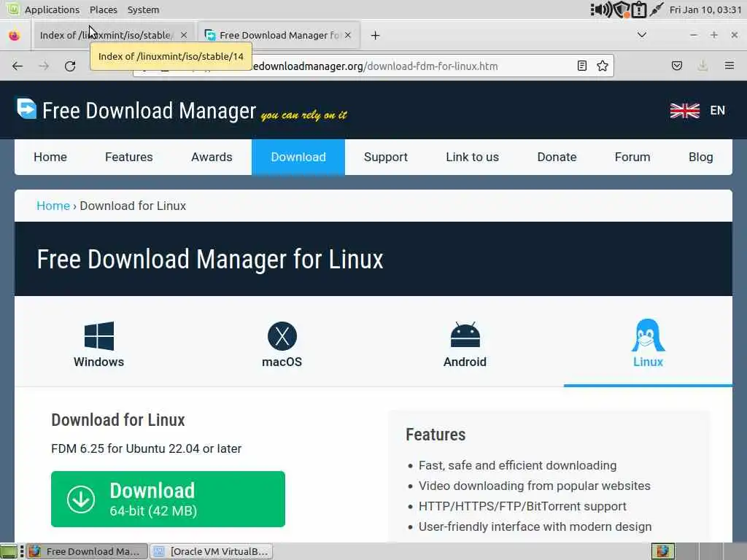This screenshot has height=560, width=747.
Task: Go back with the back arrow
Action: pos(18,66)
